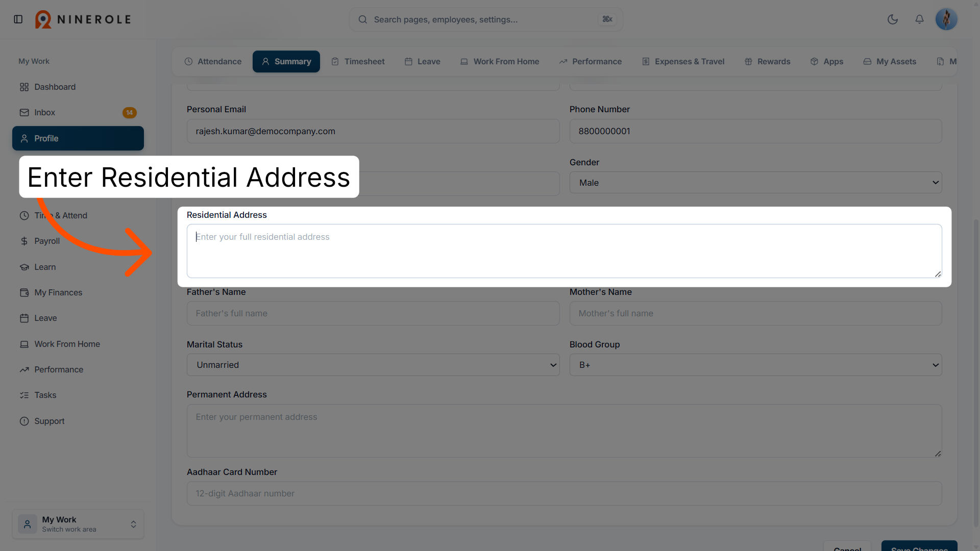Viewport: 980px width, 551px height.
Task: Switch to Rewards tab
Action: pos(767,61)
